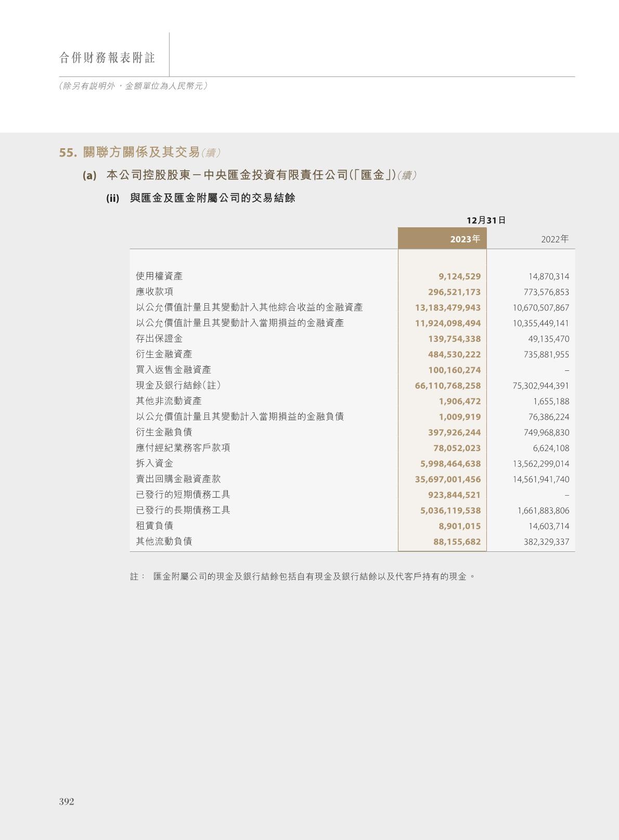Image resolution: width=619 pixels, height=840 pixels.
Task: Select the 拆入資金 row label
Action: point(154,463)
